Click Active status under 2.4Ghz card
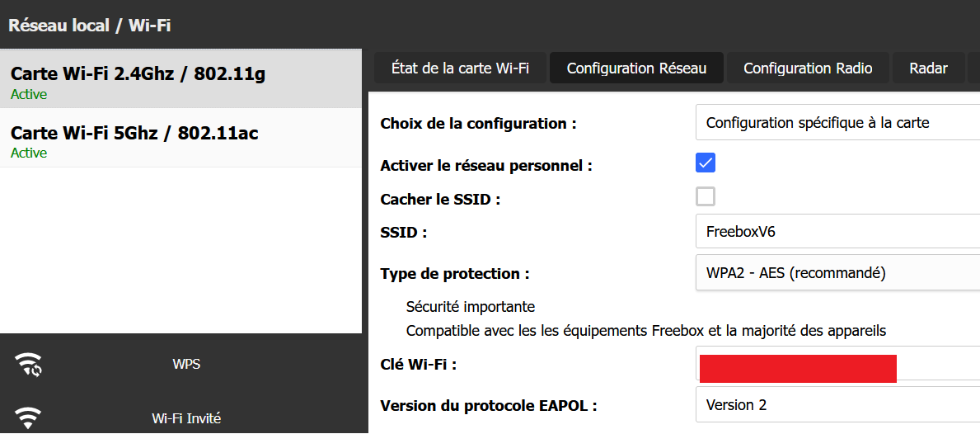Viewport: 980px width, 434px height. [29, 95]
